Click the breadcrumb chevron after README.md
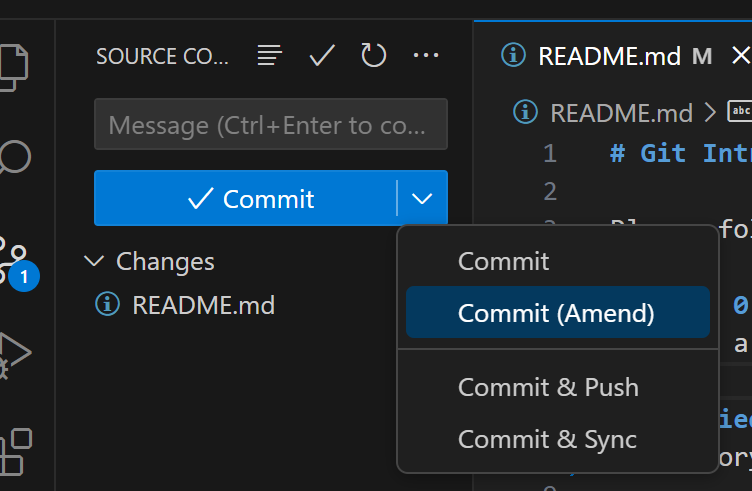 pos(710,113)
